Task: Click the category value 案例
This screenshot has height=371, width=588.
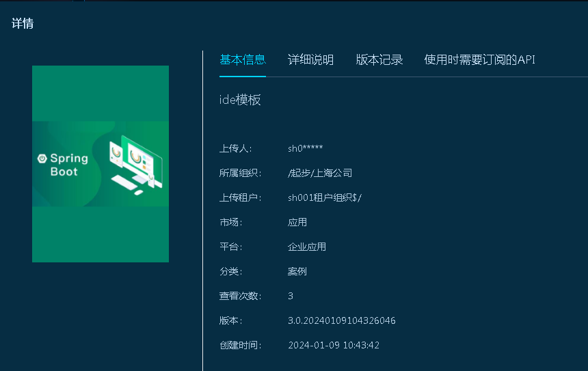Action: click(x=297, y=272)
